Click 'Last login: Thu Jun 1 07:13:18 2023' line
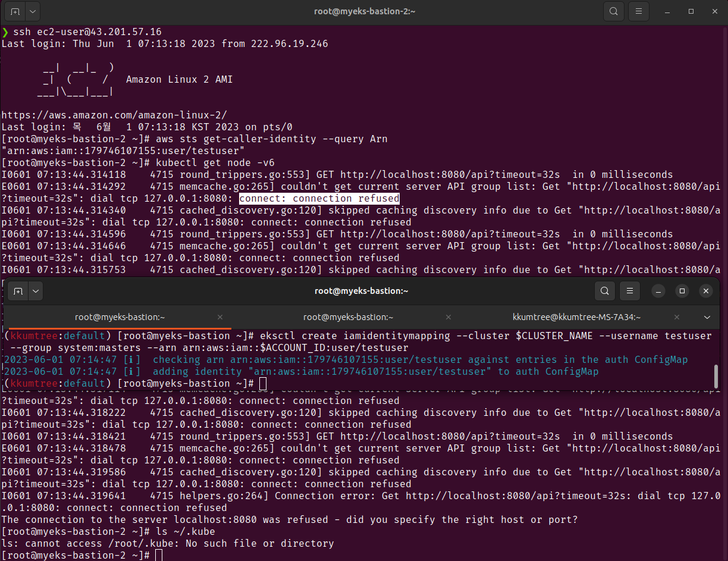This screenshot has width=728, height=561. coord(165,43)
